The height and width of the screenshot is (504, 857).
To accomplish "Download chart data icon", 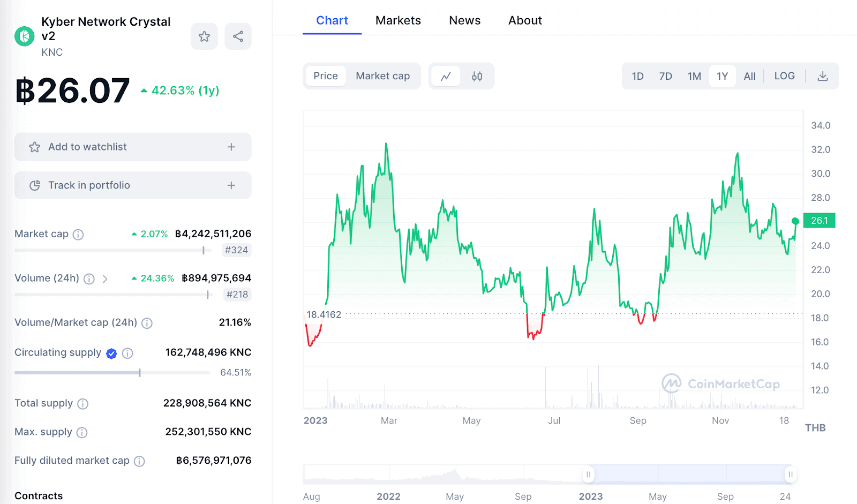I will point(823,76).
